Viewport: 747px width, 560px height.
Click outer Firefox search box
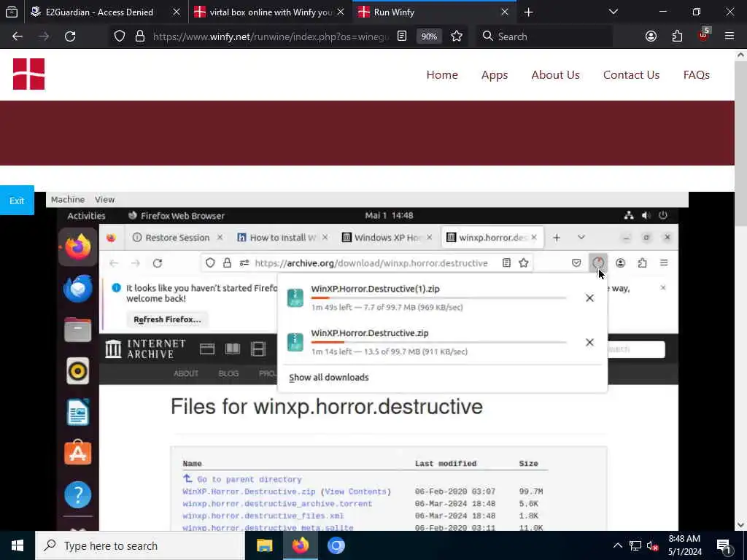tap(543, 36)
